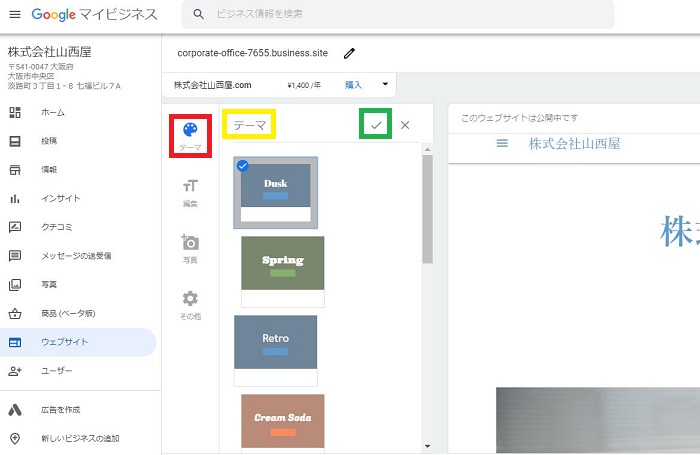Open the その他 gear settings tool
The width and height of the screenshot is (700, 455).
(190, 305)
